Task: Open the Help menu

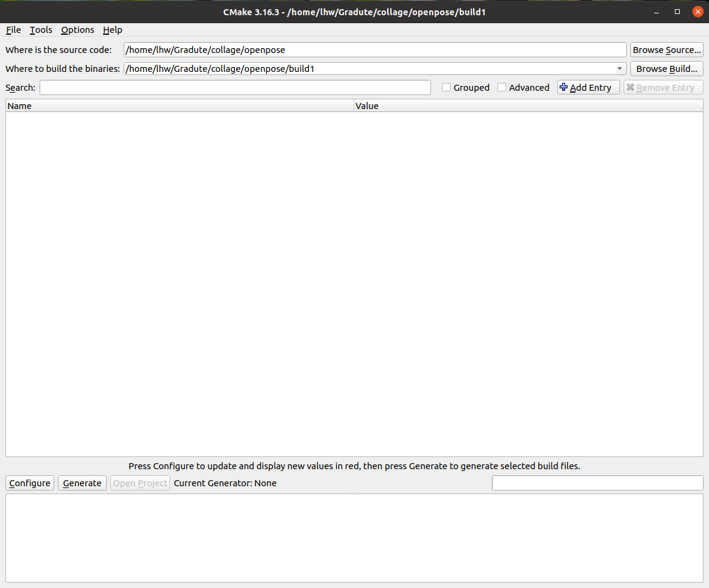Action: pyautogui.click(x=112, y=30)
